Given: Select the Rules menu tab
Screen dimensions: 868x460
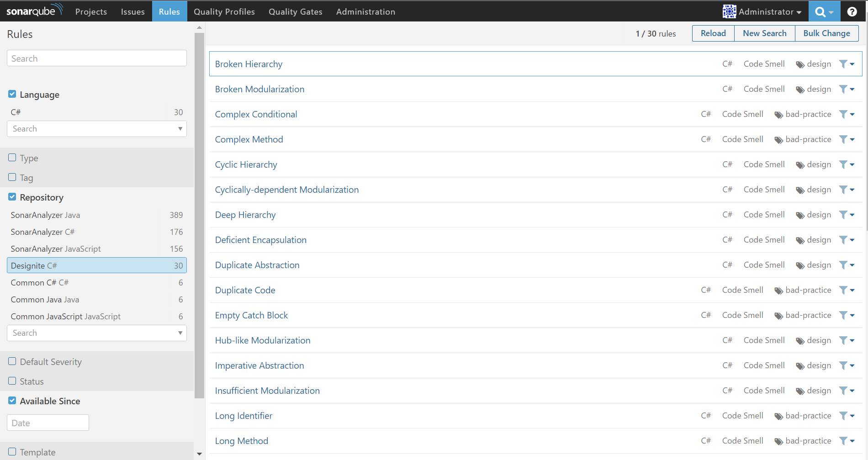Looking at the screenshot, I should [169, 11].
